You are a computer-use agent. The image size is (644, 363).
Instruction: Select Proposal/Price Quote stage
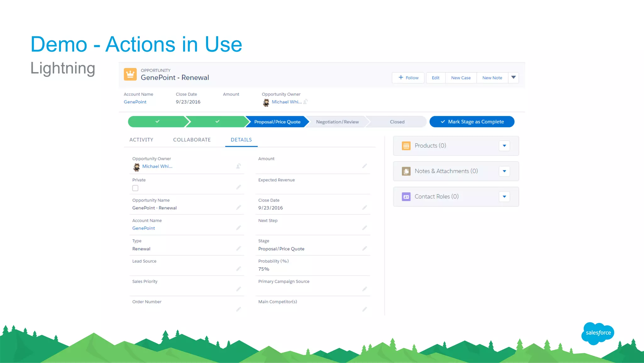coord(277,122)
